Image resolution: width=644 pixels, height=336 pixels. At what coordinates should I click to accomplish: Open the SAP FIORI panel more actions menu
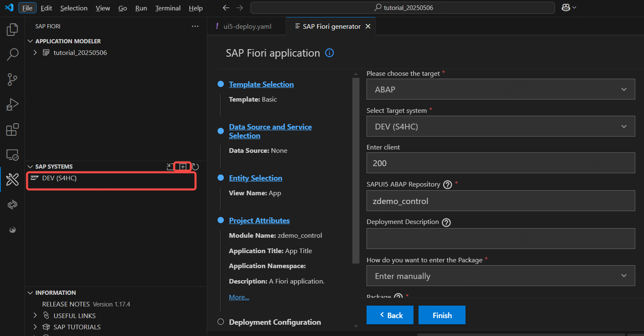tap(195, 26)
